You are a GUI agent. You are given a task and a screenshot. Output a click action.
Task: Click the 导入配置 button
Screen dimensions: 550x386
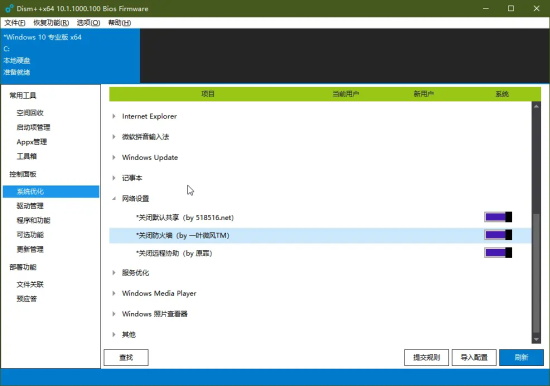[x=474, y=357]
